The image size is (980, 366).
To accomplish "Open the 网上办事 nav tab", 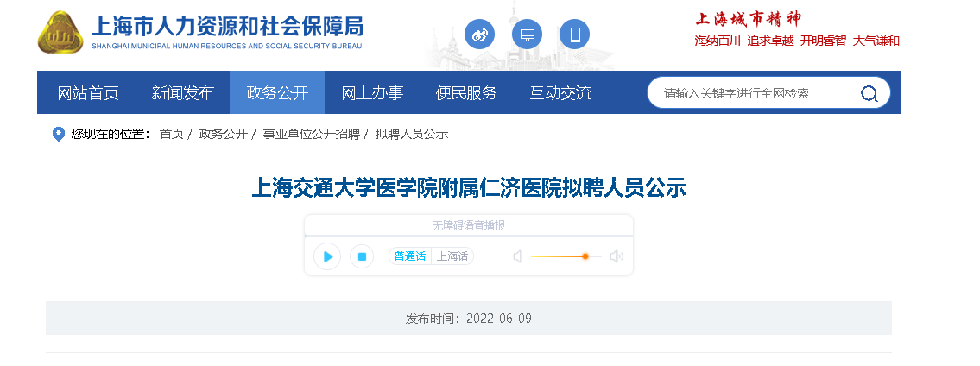I will pos(372,92).
